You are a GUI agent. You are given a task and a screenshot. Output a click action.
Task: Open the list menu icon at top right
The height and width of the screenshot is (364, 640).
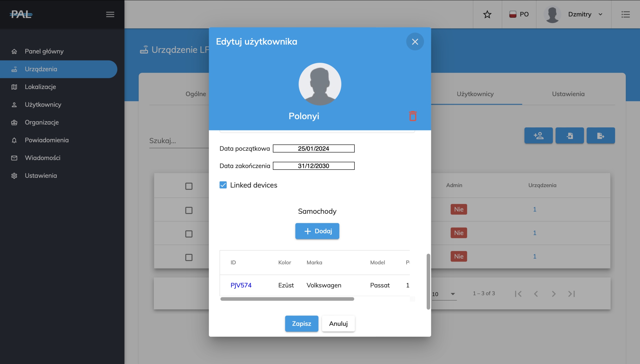pyautogui.click(x=625, y=14)
